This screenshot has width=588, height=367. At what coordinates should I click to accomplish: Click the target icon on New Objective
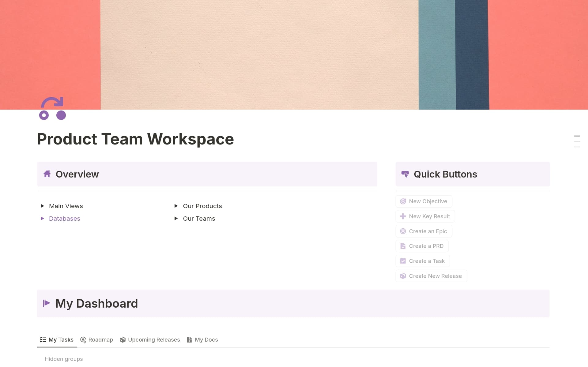point(403,201)
